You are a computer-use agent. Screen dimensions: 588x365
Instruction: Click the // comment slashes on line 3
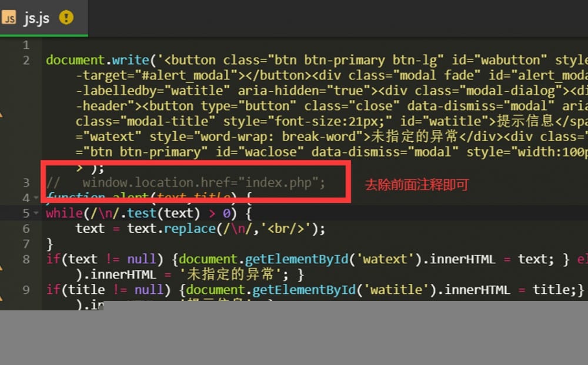click(53, 183)
